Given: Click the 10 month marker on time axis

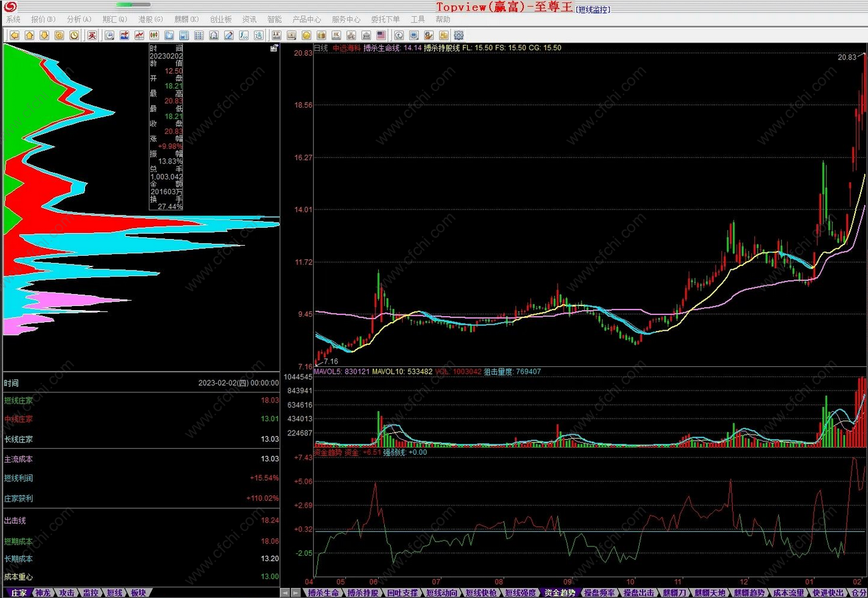Looking at the screenshot, I should (630, 582).
